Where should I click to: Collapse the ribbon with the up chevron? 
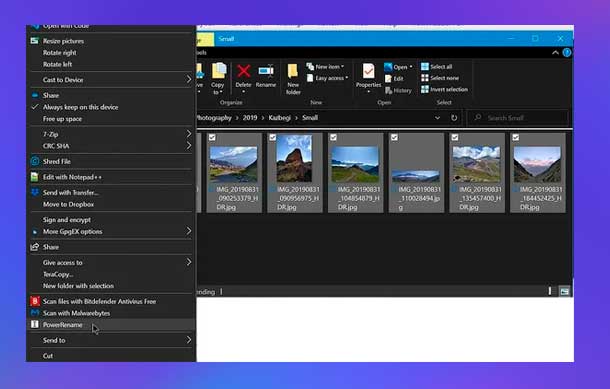pyautogui.click(x=555, y=53)
